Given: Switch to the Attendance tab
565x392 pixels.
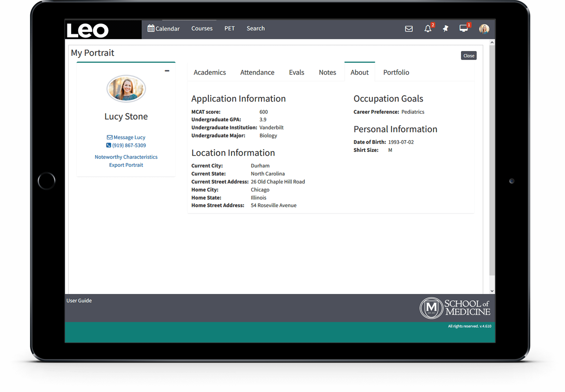Looking at the screenshot, I should click(257, 73).
